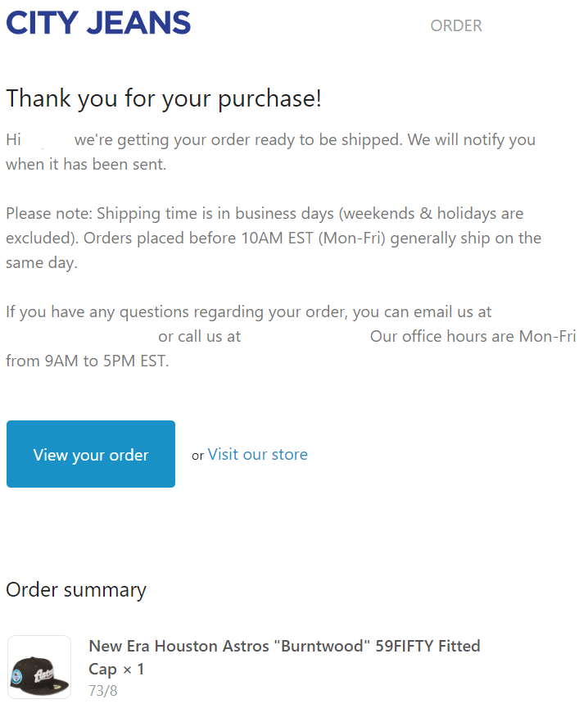Screen dimensions: 588x713
Task: Open the Astros cap product thumbnail
Action: [x=39, y=666]
